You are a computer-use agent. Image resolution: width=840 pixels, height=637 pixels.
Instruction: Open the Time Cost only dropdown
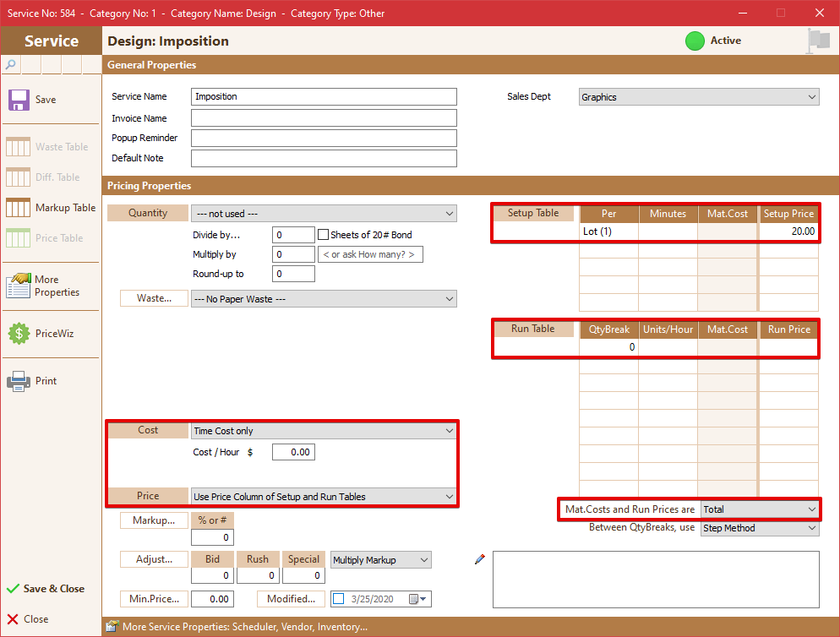click(324, 431)
